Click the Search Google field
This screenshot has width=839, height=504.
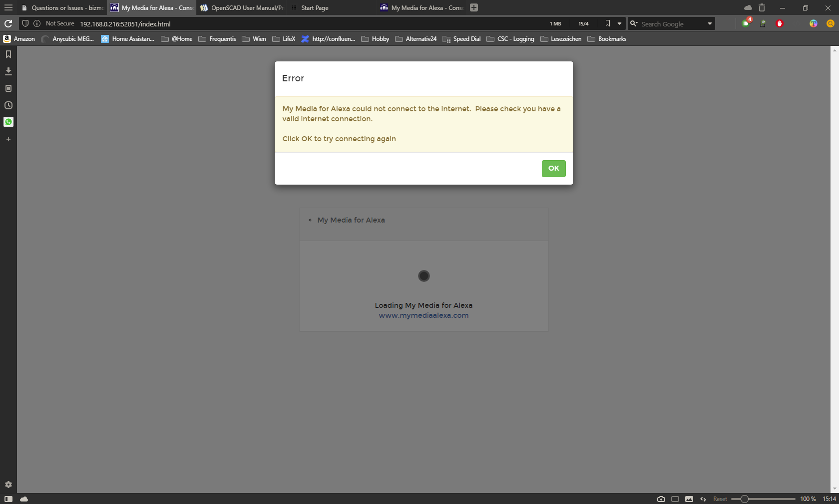point(672,24)
